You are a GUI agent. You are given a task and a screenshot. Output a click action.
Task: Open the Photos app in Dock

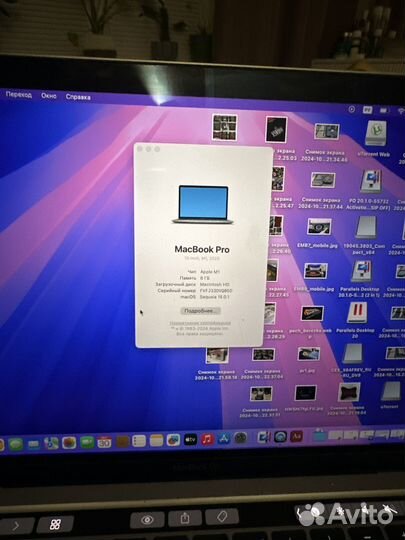[x=69, y=443]
